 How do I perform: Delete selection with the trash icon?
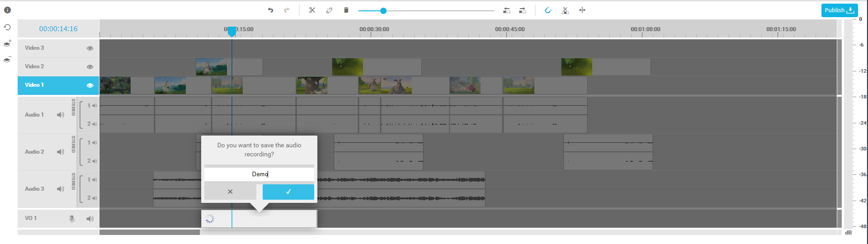pos(346,10)
